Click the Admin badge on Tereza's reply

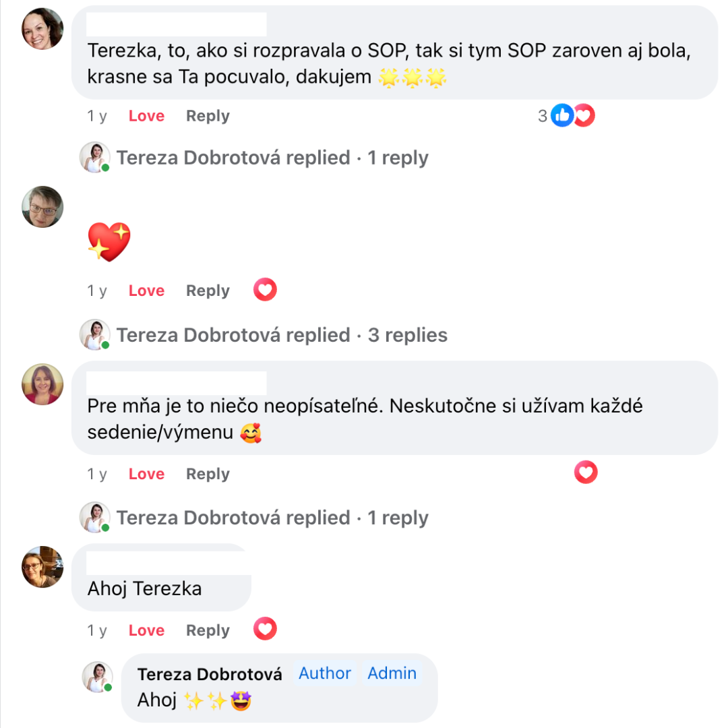(x=392, y=673)
